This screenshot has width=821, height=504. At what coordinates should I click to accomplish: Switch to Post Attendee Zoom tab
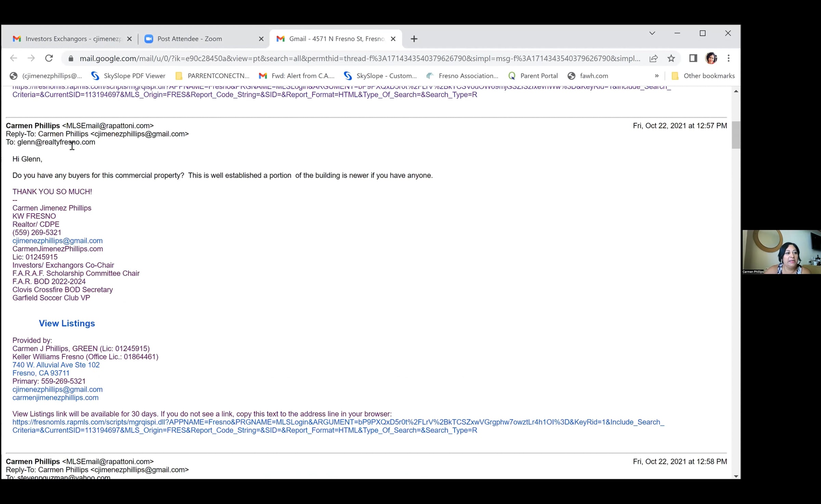(190, 39)
